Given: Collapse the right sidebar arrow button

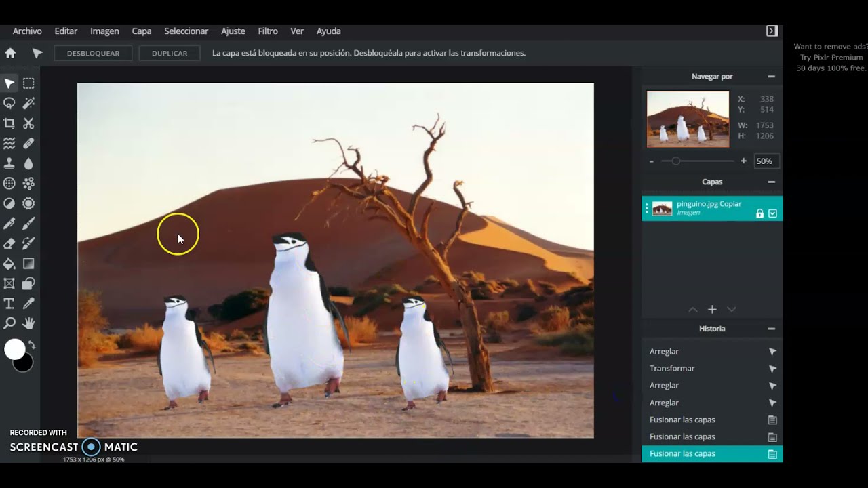Looking at the screenshot, I should click(772, 30).
